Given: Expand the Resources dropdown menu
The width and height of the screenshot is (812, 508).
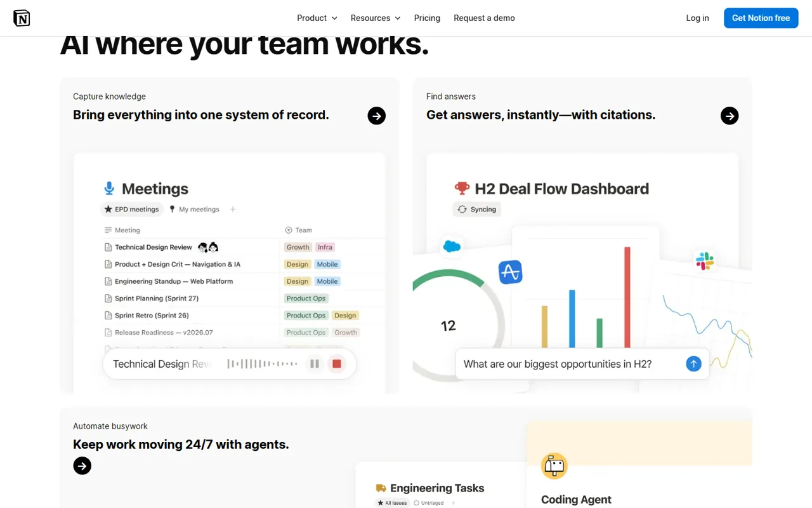Looking at the screenshot, I should (x=376, y=18).
